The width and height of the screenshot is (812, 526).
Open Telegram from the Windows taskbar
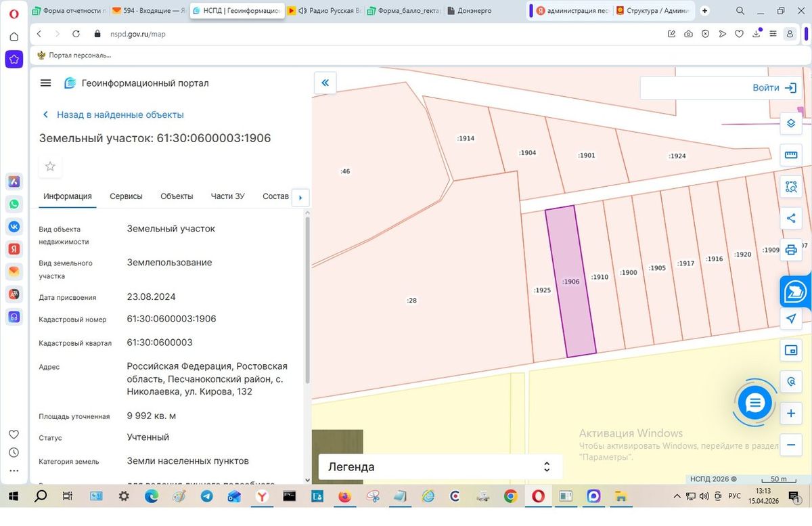coord(206,496)
